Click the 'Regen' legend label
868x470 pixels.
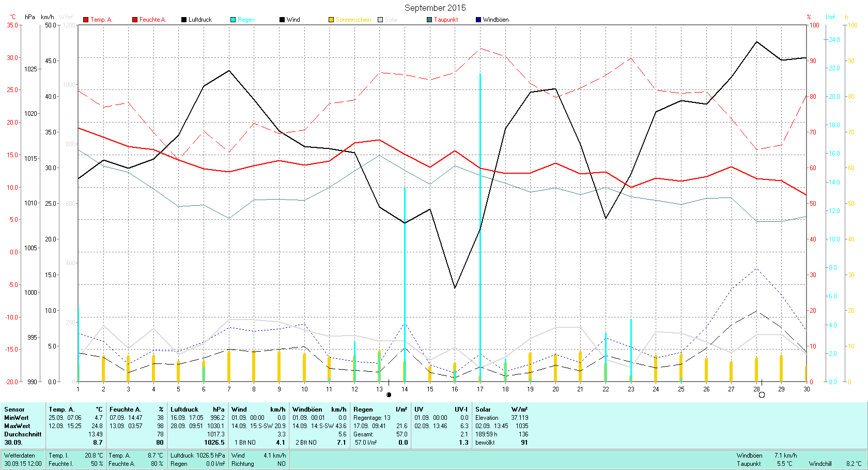(246, 20)
